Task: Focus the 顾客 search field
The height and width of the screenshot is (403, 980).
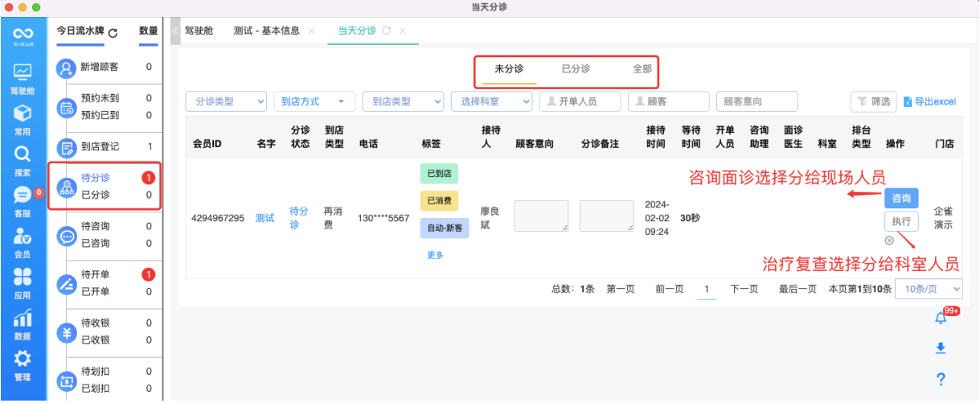Action: click(x=668, y=101)
